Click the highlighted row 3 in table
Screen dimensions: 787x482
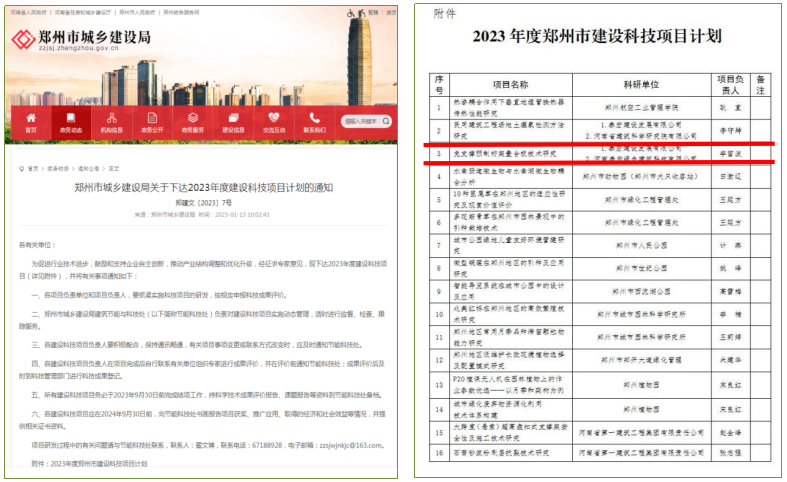[598, 153]
